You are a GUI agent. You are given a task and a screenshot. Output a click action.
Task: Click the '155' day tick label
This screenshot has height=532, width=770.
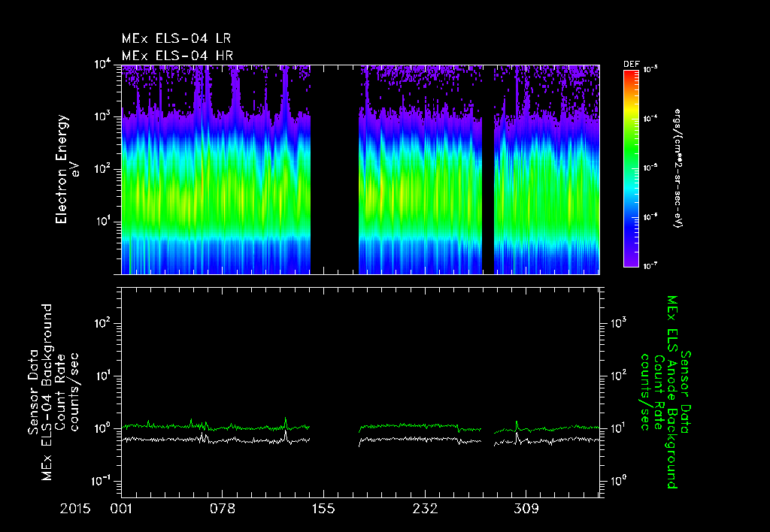click(x=323, y=509)
